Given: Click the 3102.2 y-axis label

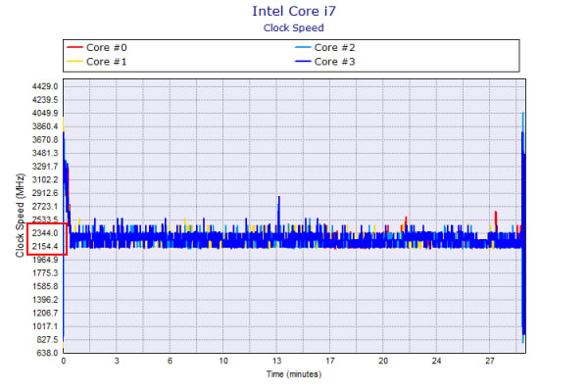Looking at the screenshot, I should (45, 179).
